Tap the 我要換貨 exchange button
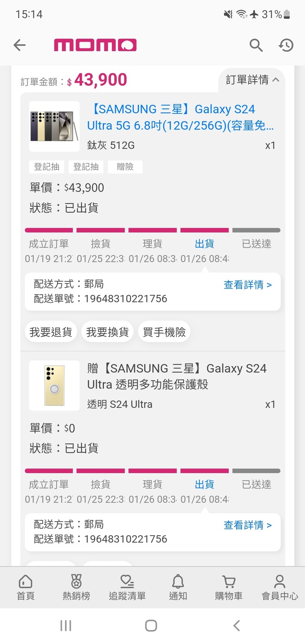 (108, 332)
